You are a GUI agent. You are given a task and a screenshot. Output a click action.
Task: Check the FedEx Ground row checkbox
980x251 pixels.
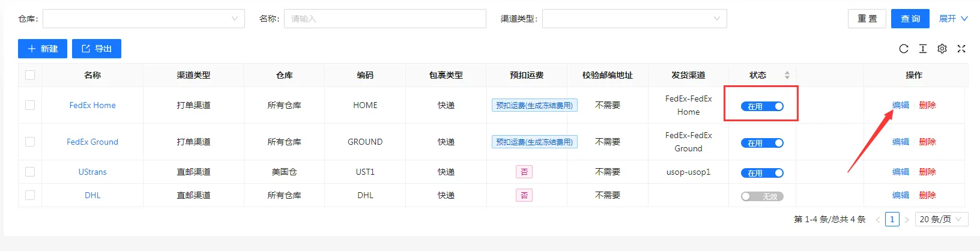tap(30, 142)
